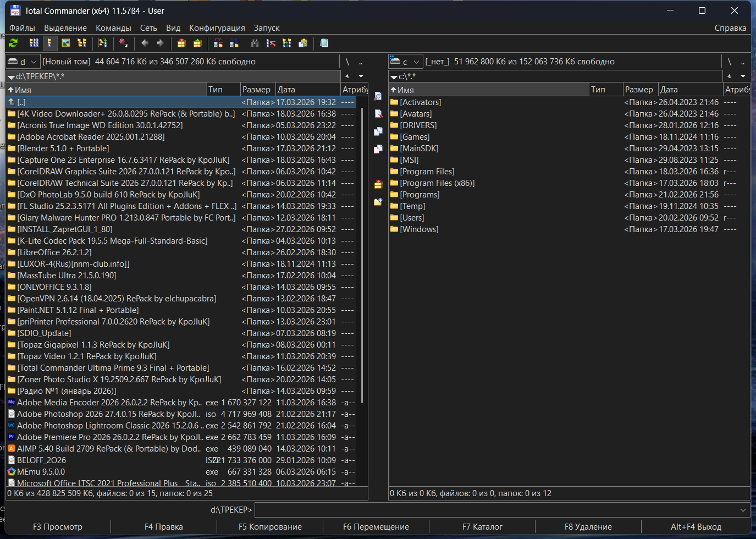This screenshot has height=539, width=756.
Task: Toggle thumbnail view mode in the toolbar
Action: point(66,43)
